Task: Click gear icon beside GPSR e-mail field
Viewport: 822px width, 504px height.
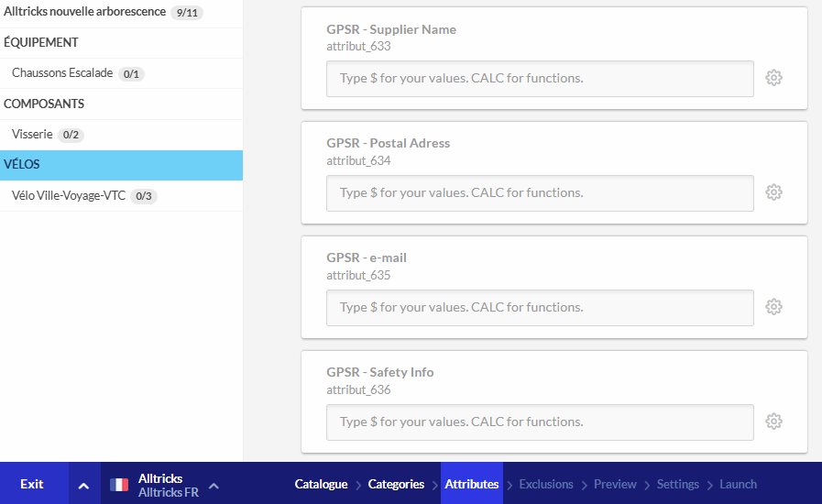Action: [x=773, y=307]
